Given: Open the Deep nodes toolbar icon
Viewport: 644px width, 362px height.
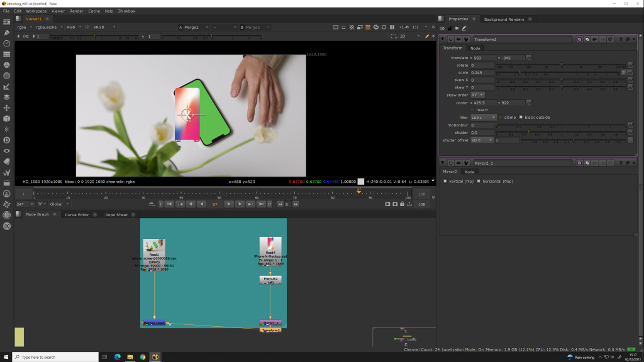Looking at the screenshot, I should [x=6, y=140].
